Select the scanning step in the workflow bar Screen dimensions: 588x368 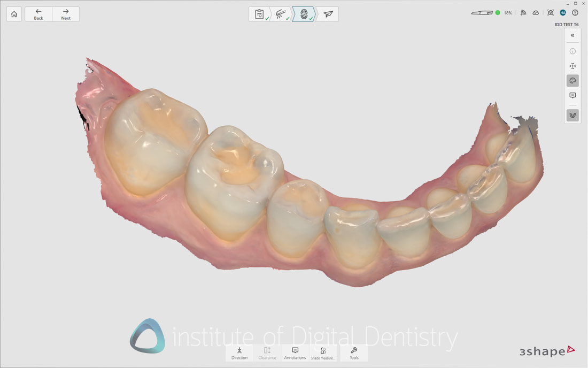[x=282, y=14]
